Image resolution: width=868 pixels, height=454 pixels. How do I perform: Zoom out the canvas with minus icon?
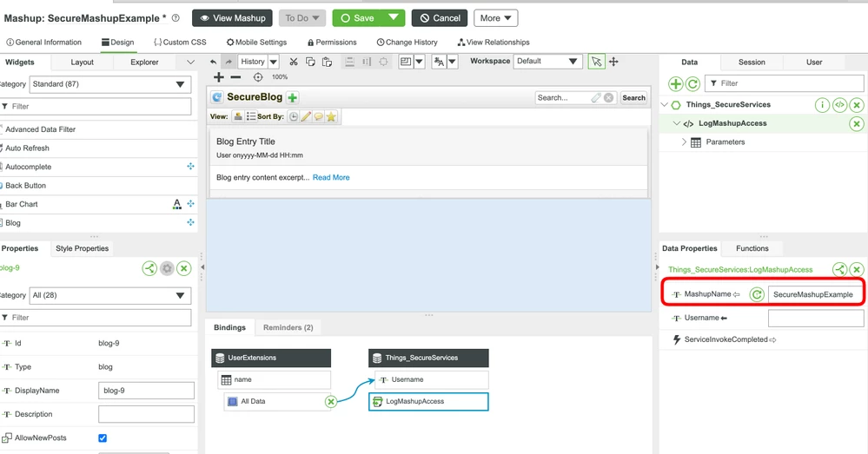point(235,77)
